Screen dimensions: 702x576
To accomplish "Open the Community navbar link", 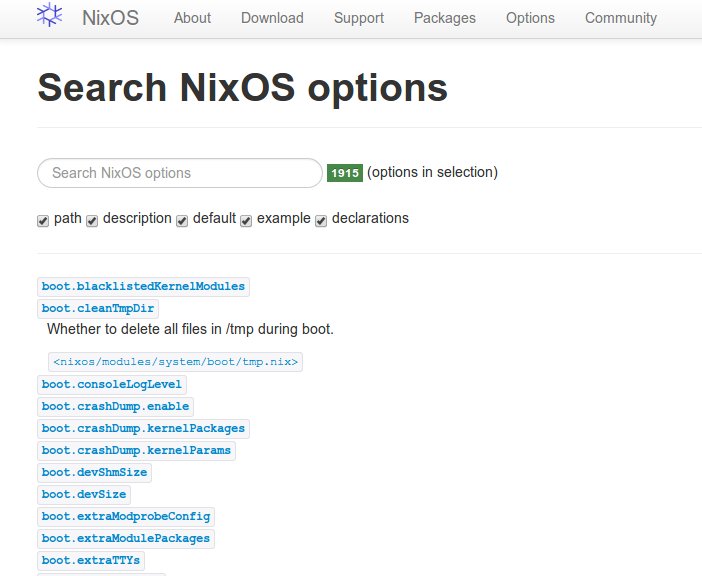I will coord(620,18).
